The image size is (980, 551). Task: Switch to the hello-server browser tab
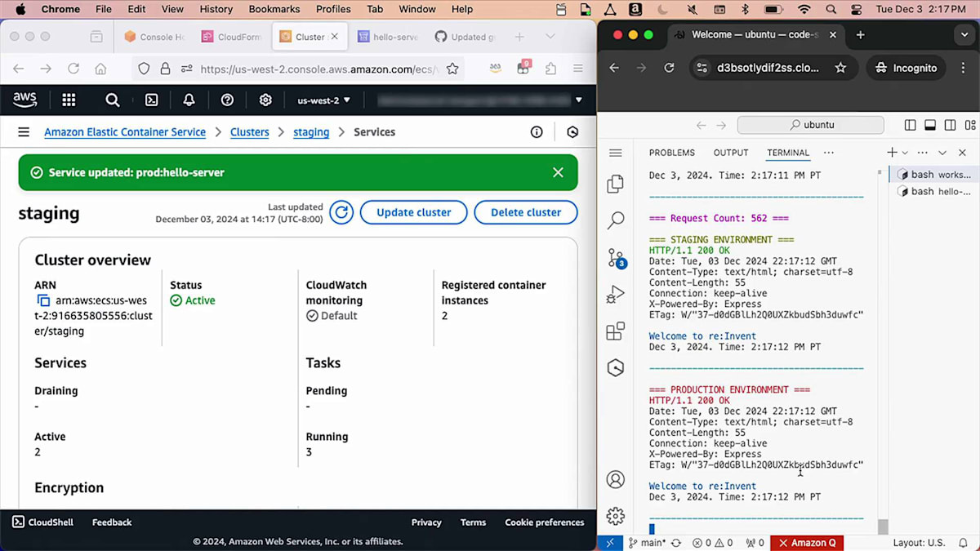pyautogui.click(x=388, y=37)
